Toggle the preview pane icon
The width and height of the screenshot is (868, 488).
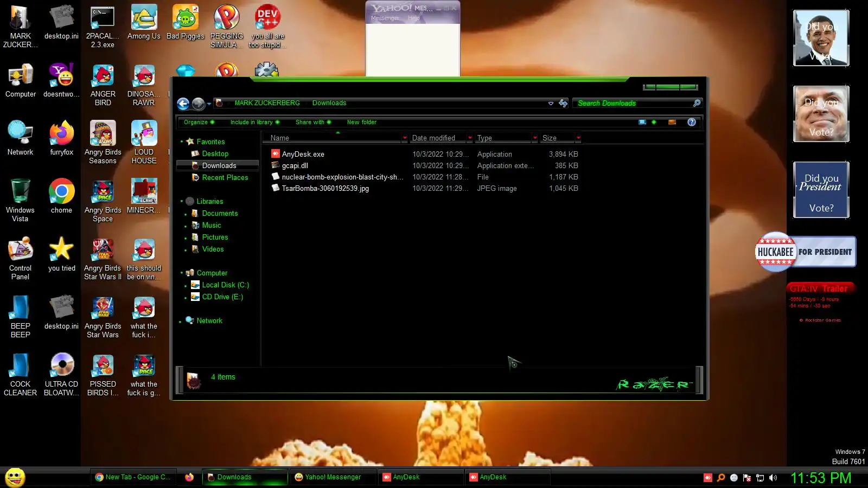coord(672,122)
